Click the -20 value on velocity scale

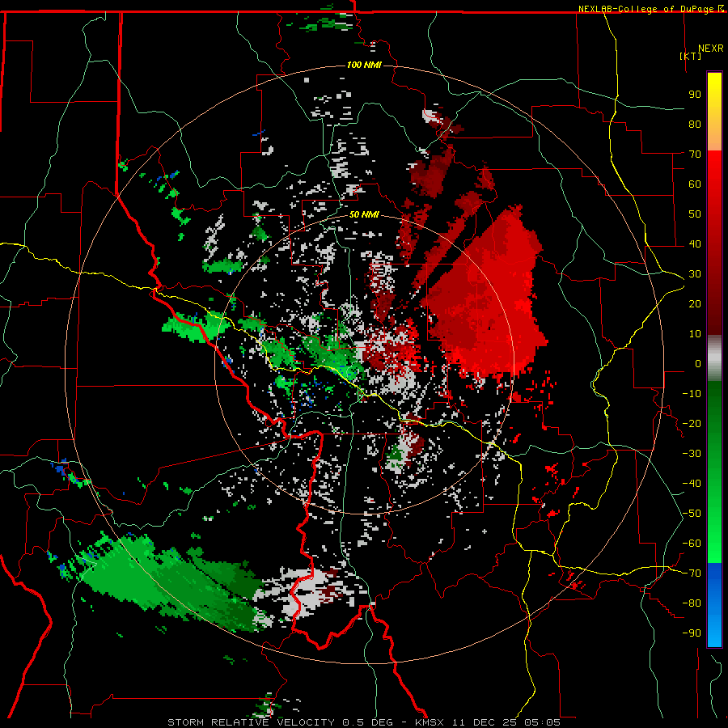[x=692, y=423]
